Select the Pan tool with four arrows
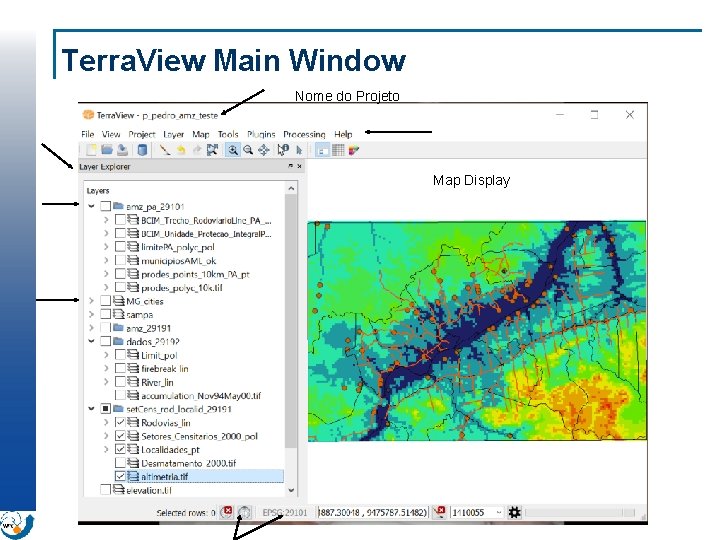 coord(264,150)
